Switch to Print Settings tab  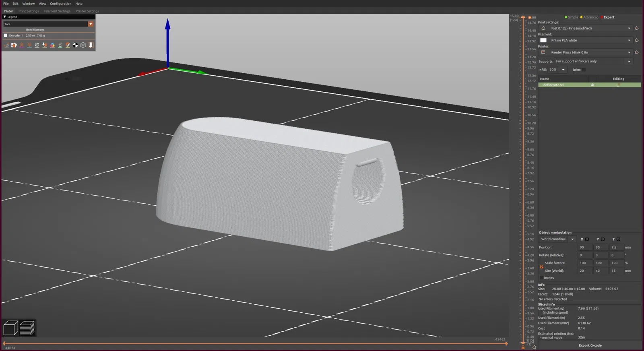point(29,11)
